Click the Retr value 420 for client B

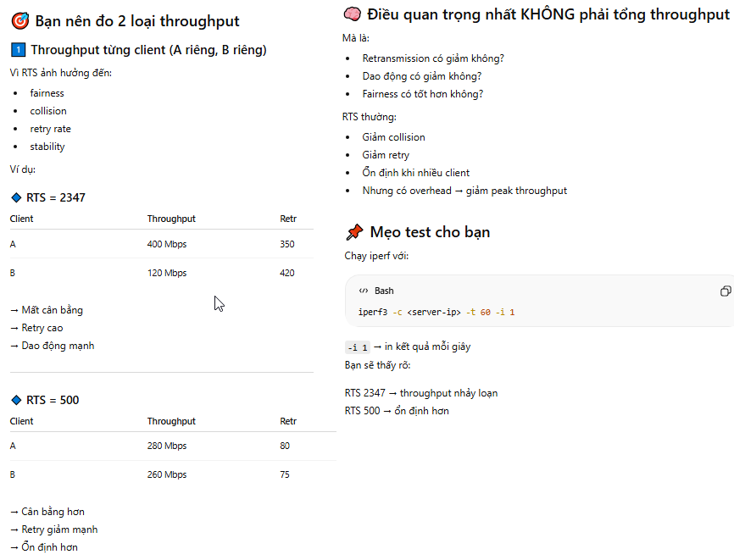(x=287, y=273)
